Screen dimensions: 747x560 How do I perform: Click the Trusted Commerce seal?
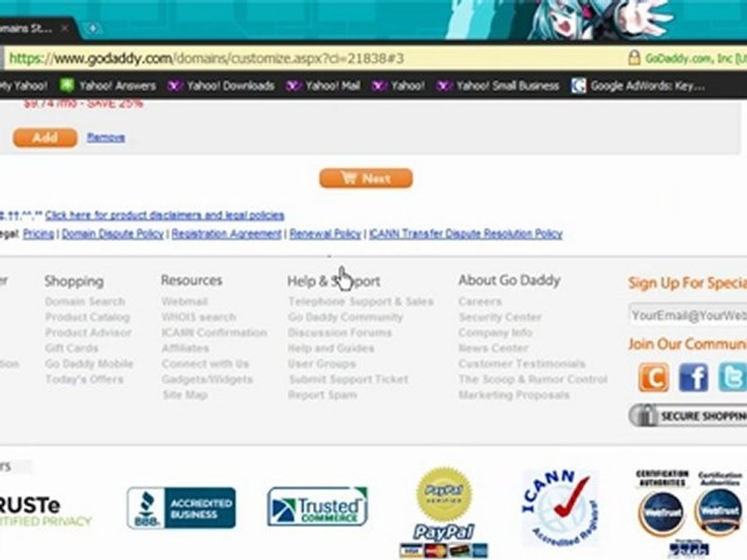317,506
